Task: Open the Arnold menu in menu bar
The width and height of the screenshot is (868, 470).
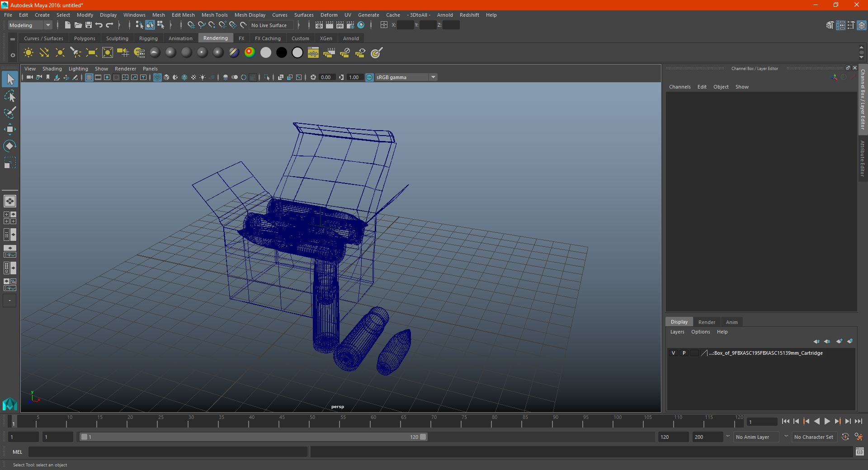Action: click(445, 15)
